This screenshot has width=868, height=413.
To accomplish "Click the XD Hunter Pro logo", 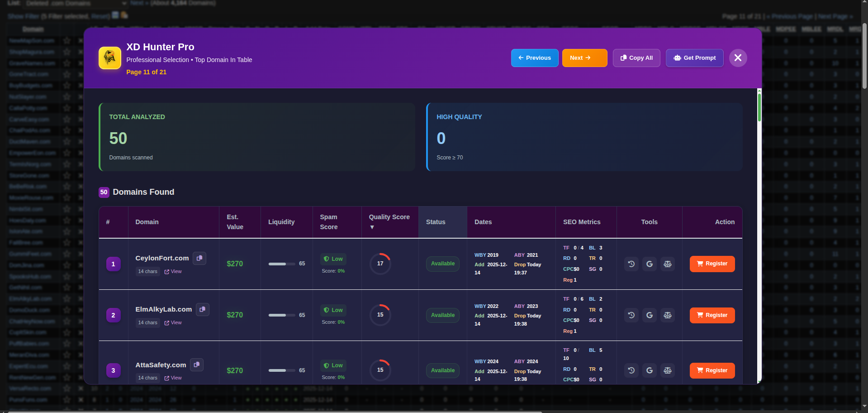I will tap(109, 58).
